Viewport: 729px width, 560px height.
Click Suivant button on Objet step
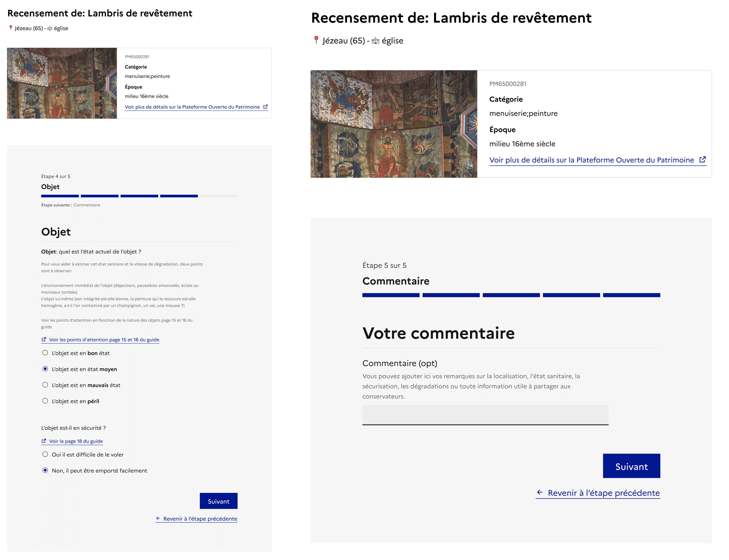(218, 501)
